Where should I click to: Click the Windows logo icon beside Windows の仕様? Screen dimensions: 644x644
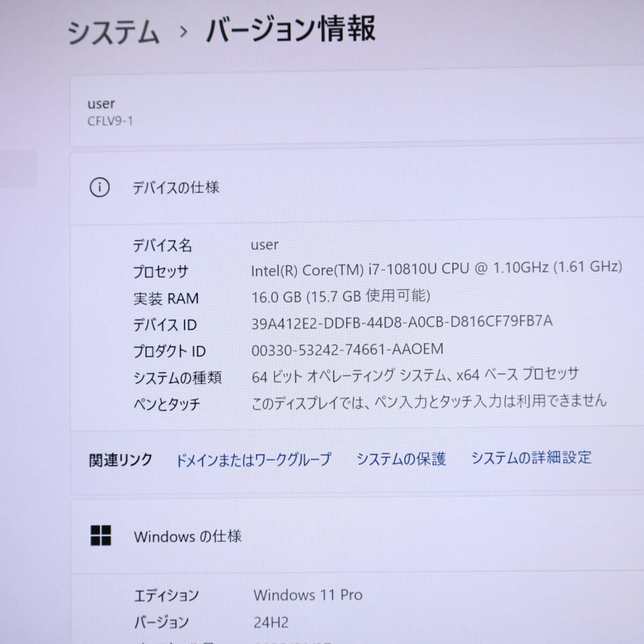[101, 535]
